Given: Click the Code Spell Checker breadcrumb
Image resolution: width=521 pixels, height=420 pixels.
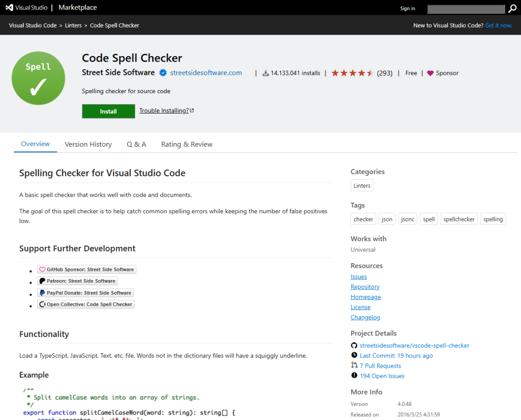Looking at the screenshot, I should 114,25.
